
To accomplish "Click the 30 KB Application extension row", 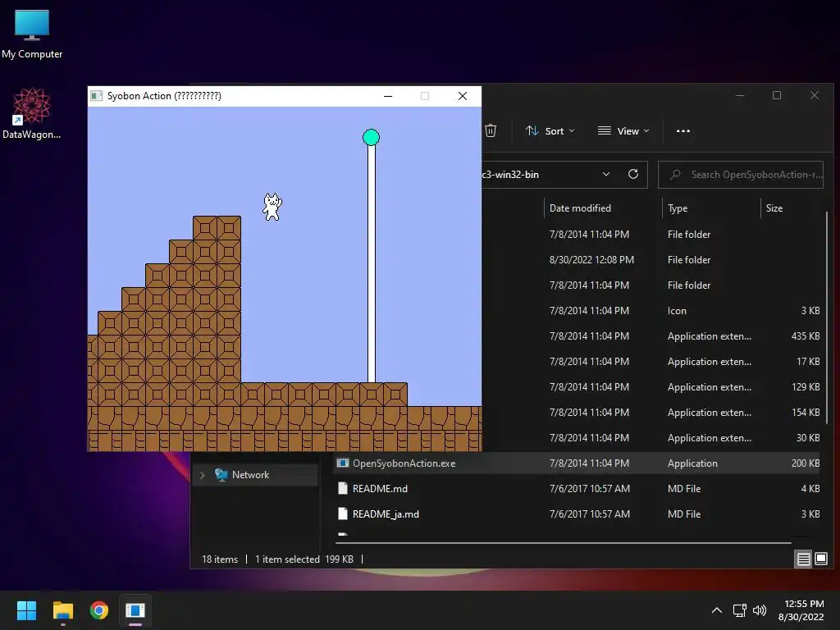I will pos(652,438).
